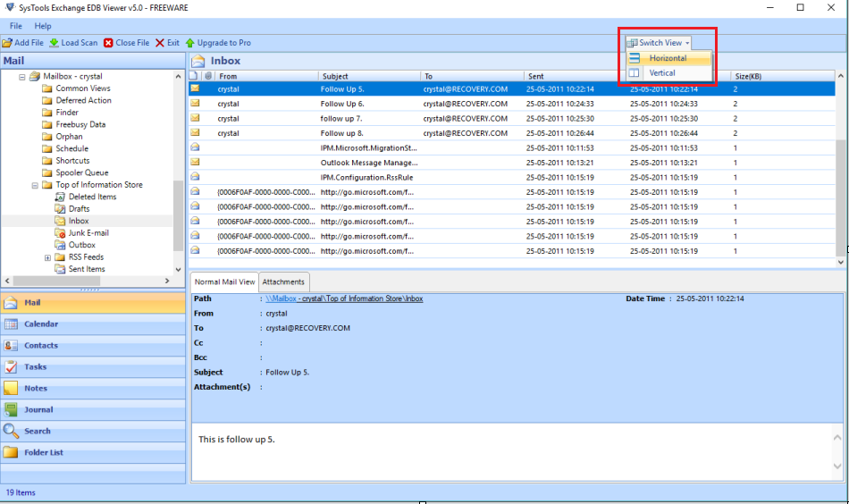Click the email list scroll-down arrow
This screenshot has width=849, height=504.
pyautogui.click(x=841, y=262)
